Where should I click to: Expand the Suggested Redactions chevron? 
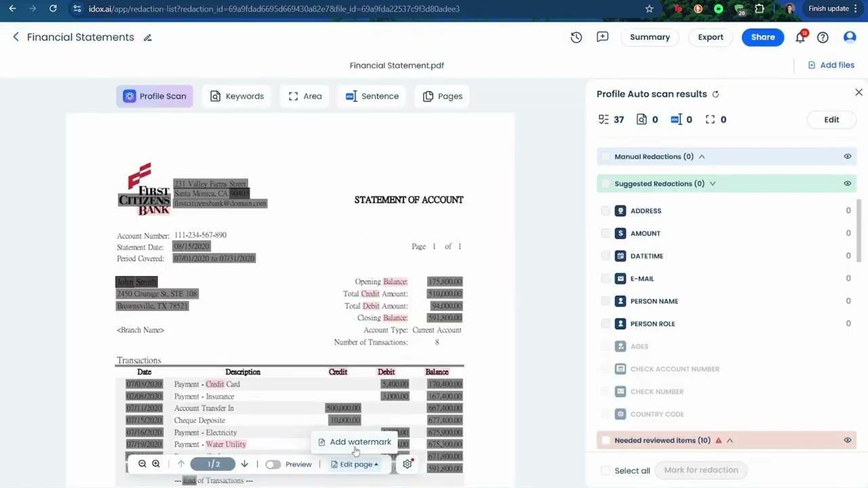point(712,184)
